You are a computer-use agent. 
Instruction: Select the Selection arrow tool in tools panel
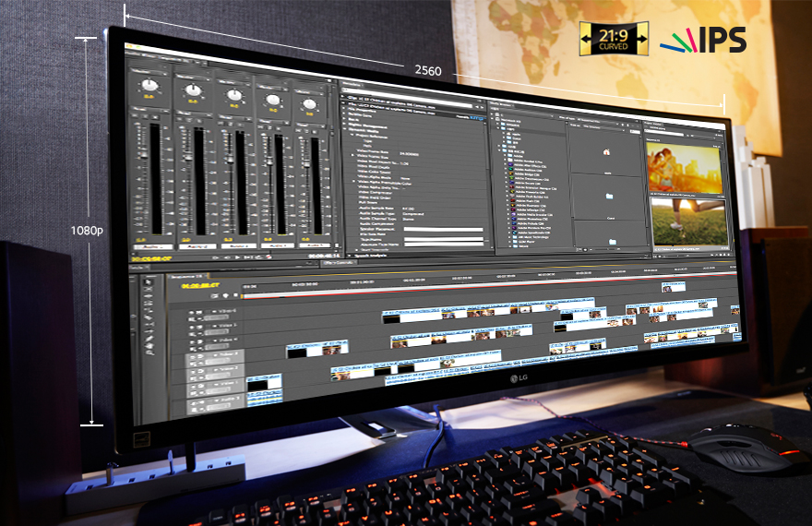point(149,282)
